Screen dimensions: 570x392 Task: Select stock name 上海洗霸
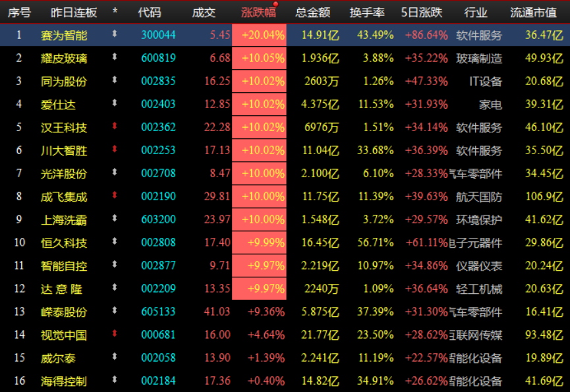(x=64, y=220)
